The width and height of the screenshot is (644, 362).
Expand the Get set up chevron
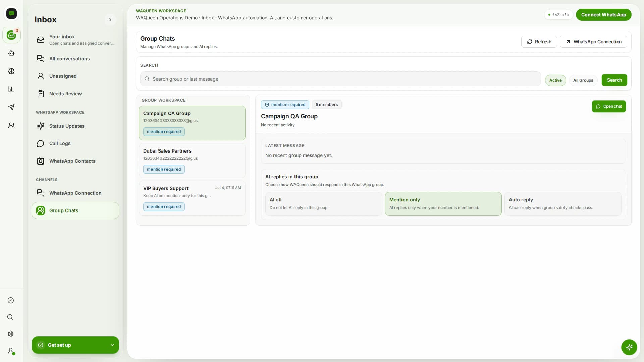[112, 345]
